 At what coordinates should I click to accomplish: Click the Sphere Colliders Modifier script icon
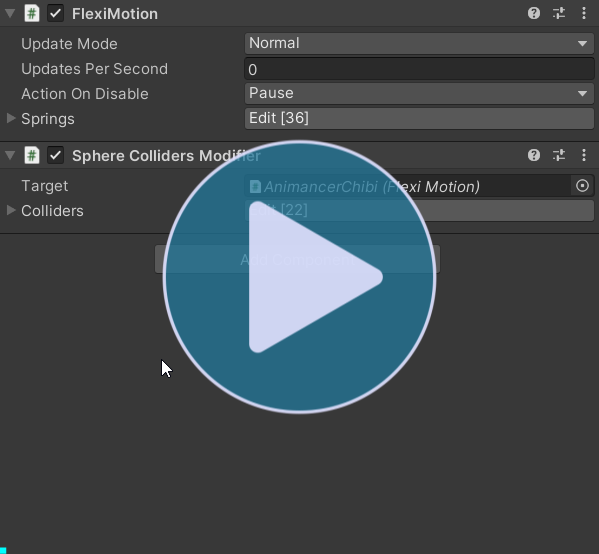pos(32,156)
